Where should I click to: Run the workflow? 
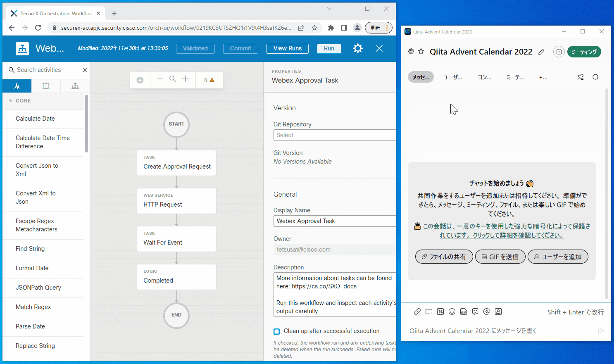[329, 48]
